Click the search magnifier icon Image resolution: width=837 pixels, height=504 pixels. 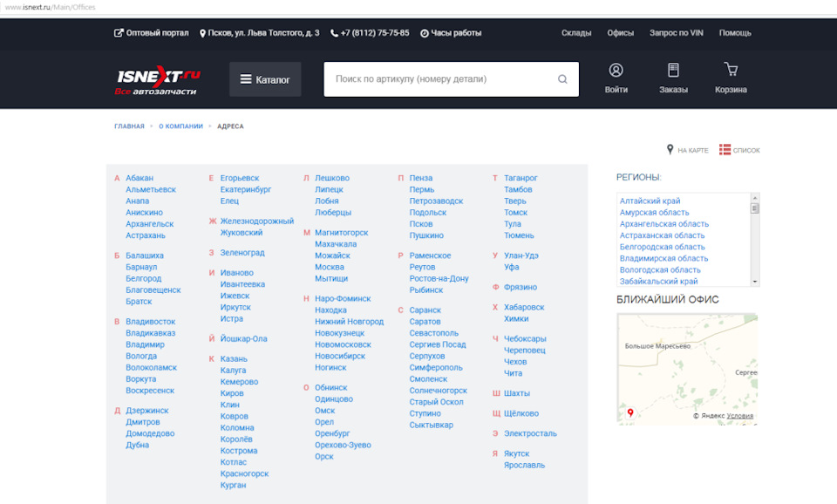pyautogui.click(x=562, y=79)
